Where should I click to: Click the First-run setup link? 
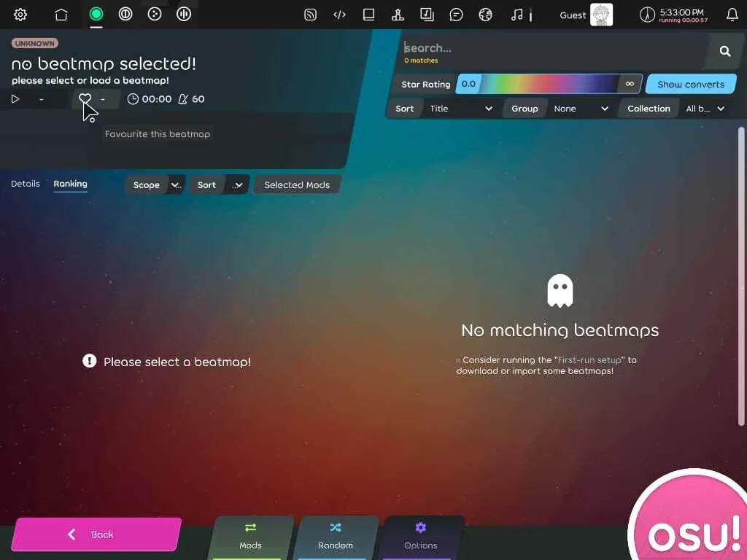(589, 360)
